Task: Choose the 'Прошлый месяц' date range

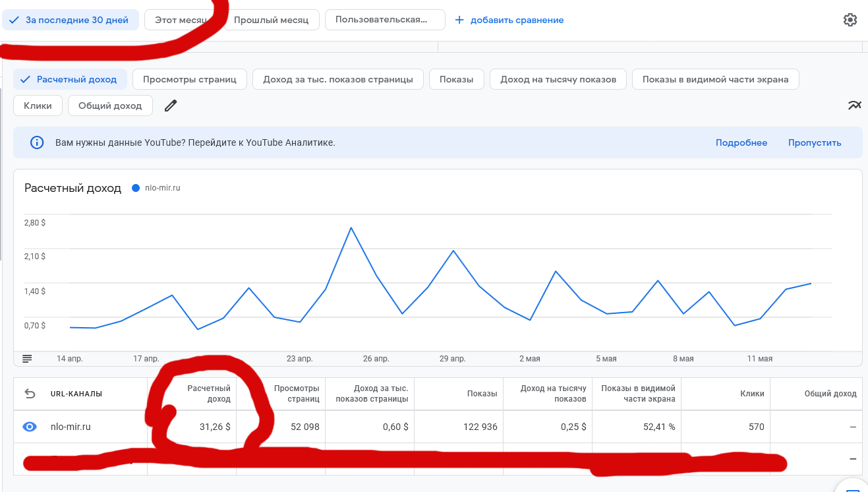Action: pyautogui.click(x=272, y=20)
